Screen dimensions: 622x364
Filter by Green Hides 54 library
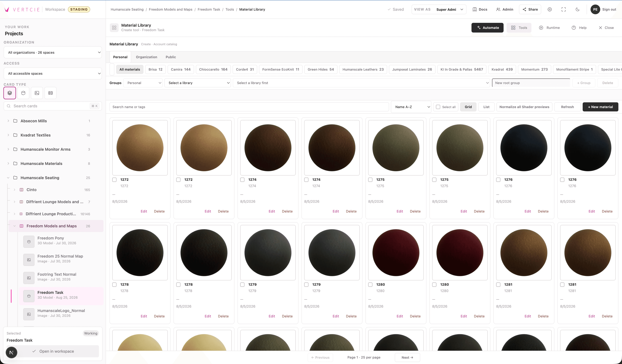click(x=321, y=70)
